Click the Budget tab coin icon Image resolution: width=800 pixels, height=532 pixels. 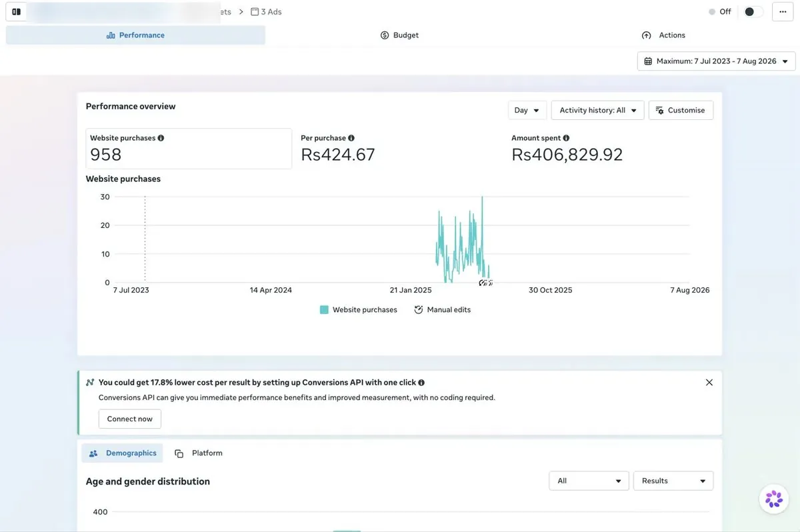(385, 35)
